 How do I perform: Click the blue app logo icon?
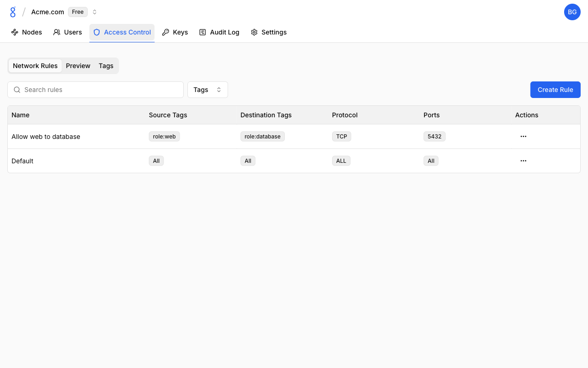13,12
